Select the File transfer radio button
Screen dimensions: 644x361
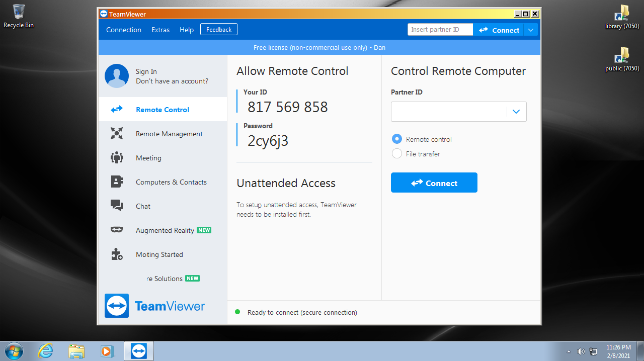(397, 154)
